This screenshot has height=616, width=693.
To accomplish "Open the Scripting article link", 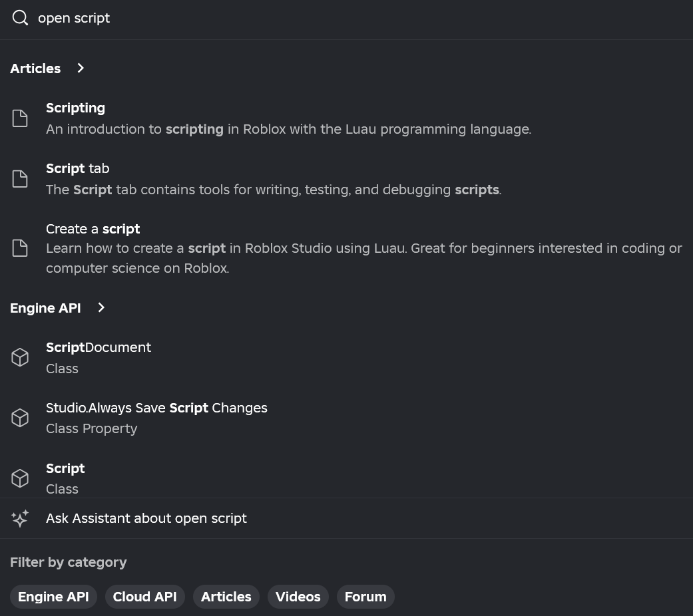I will [75, 108].
